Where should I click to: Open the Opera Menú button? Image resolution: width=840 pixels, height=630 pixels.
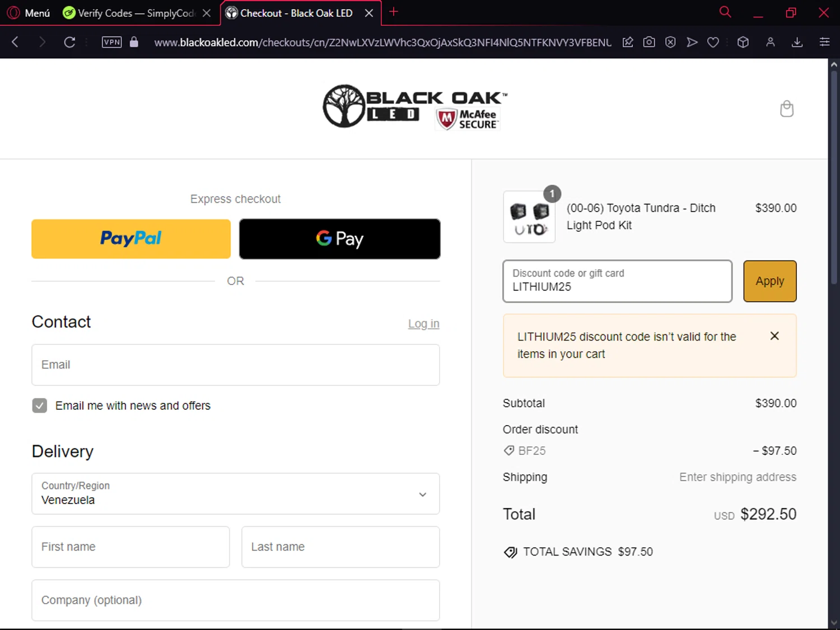(x=29, y=13)
